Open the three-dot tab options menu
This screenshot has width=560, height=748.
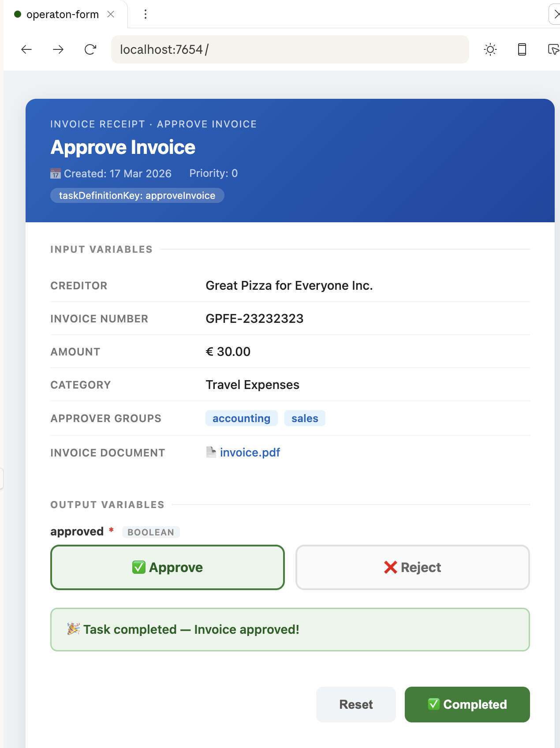[145, 14]
